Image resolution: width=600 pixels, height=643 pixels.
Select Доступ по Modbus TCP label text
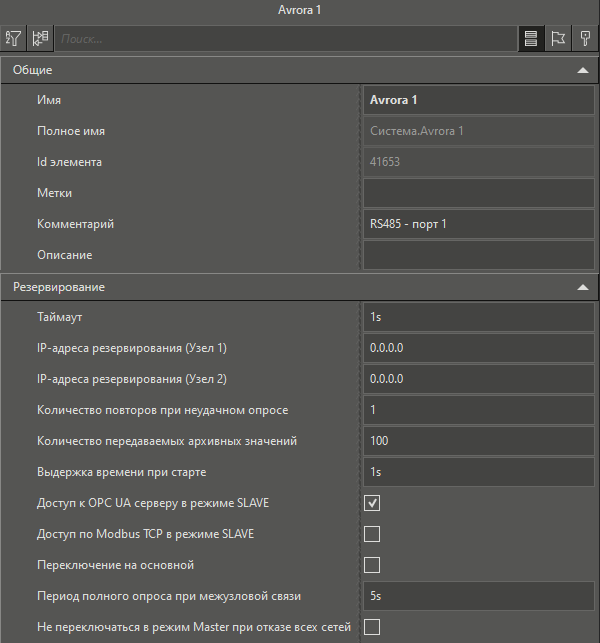coord(146,534)
